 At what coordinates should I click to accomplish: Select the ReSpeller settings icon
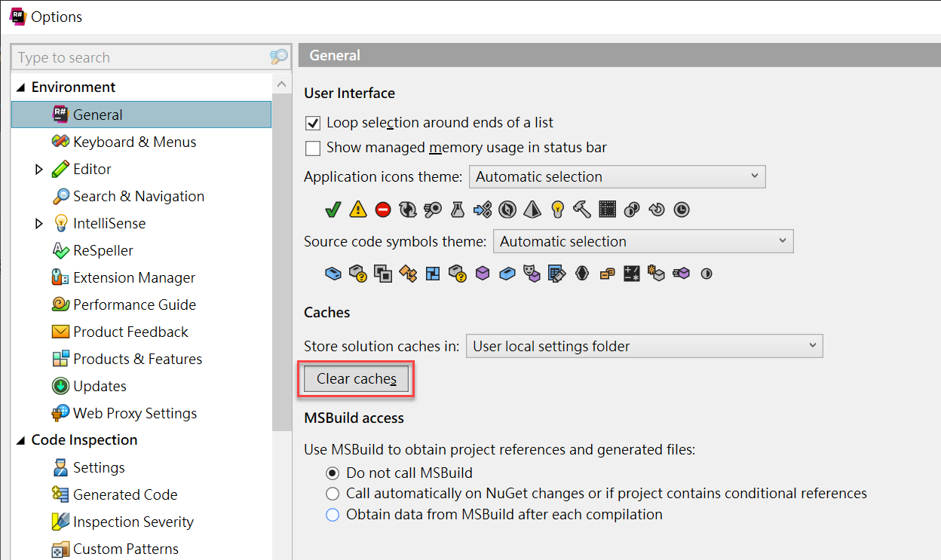pos(59,250)
